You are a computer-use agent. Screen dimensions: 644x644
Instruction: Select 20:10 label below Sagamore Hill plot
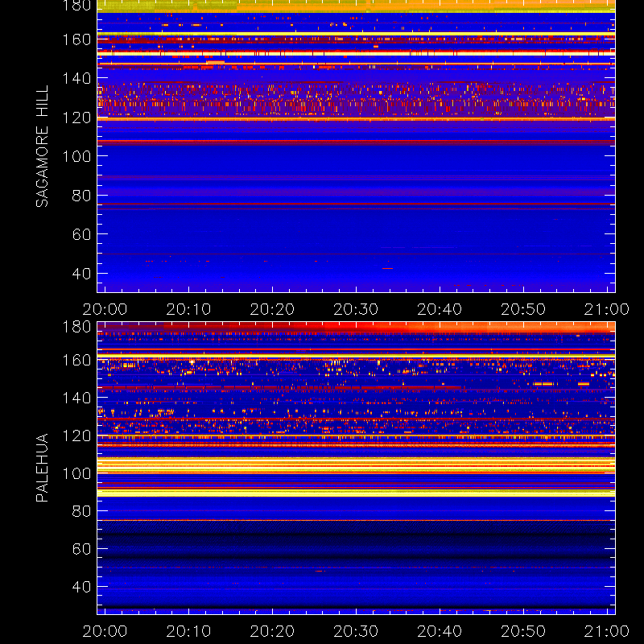click(x=188, y=309)
